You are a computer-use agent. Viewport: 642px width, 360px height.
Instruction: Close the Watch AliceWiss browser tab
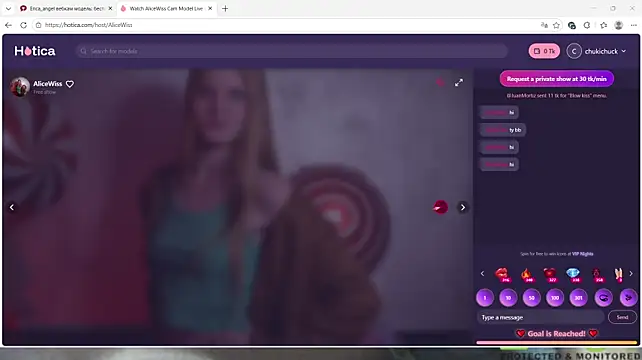tap(210, 8)
